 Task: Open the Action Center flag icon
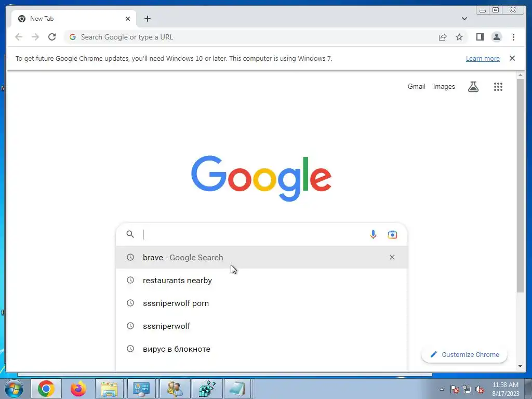[x=455, y=389]
